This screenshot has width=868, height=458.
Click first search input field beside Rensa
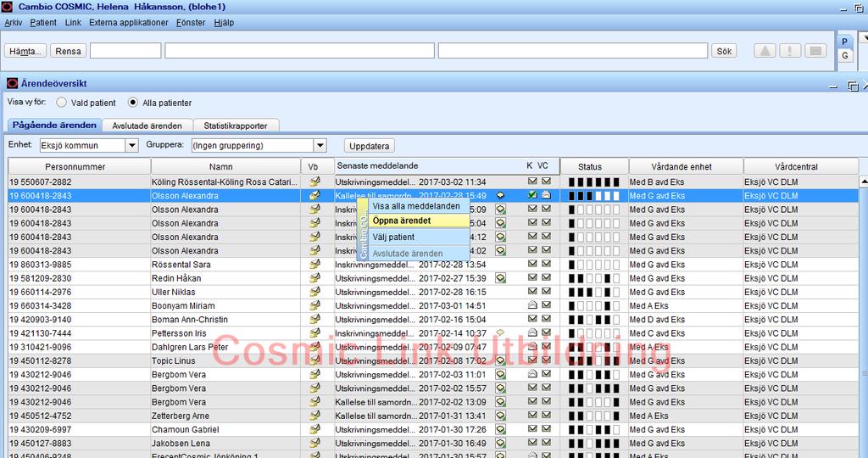[125, 51]
